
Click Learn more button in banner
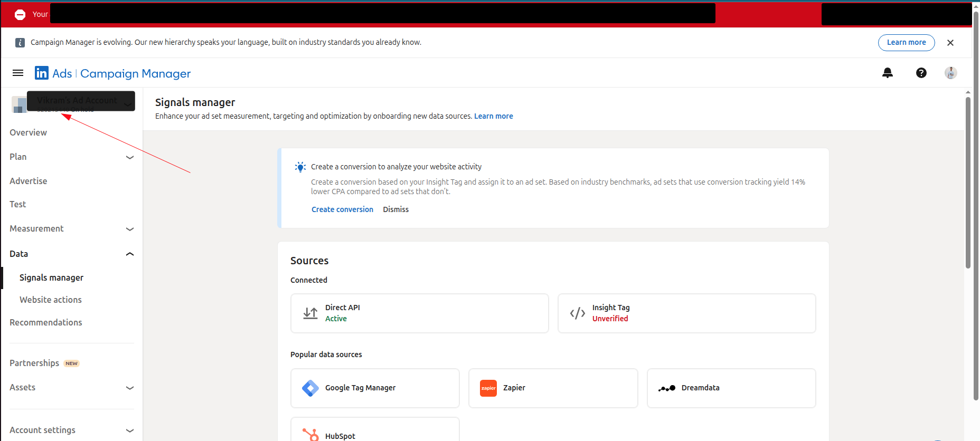[x=906, y=43]
